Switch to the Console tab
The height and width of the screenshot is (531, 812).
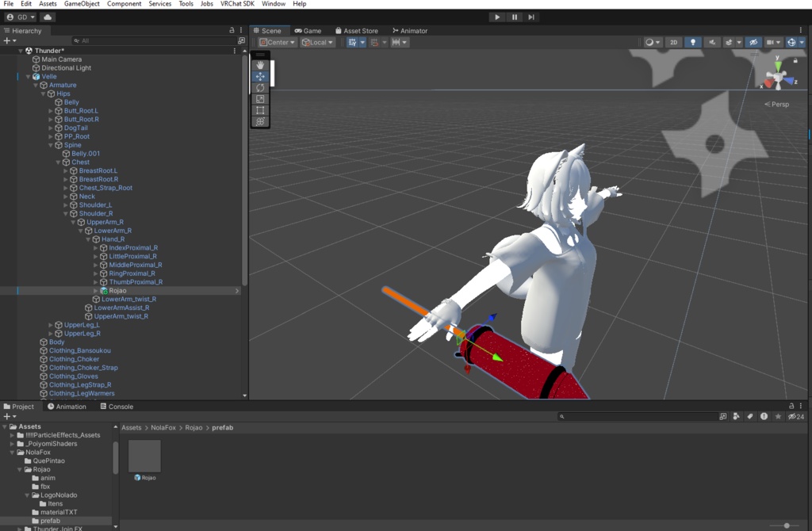pyautogui.click(x=117, y=407)
